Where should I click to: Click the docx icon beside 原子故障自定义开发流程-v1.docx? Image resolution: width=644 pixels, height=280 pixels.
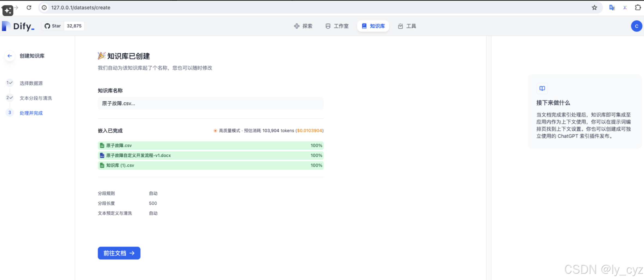[102, 156]
